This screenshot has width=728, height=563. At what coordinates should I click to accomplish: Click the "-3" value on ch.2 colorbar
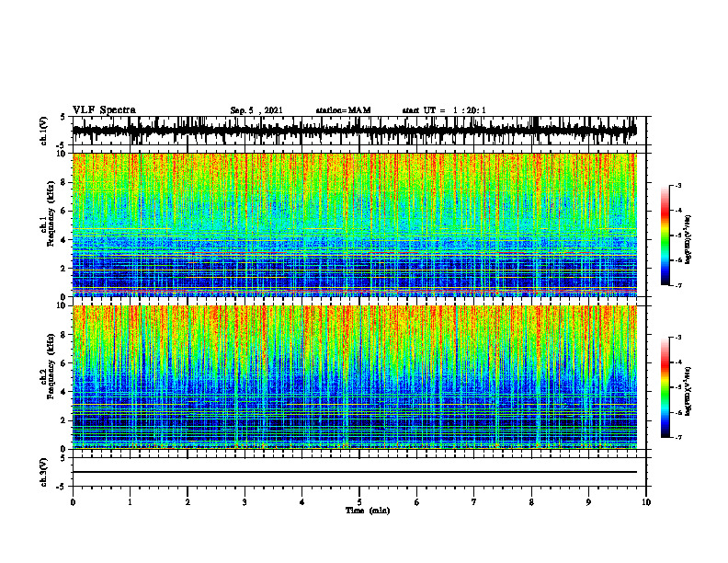[677, 338]
